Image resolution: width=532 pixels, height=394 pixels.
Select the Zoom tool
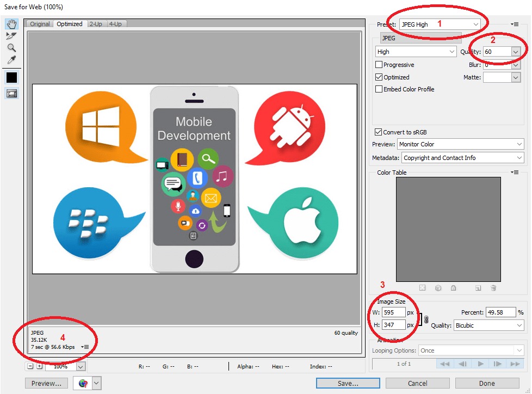tap(11, 47)
